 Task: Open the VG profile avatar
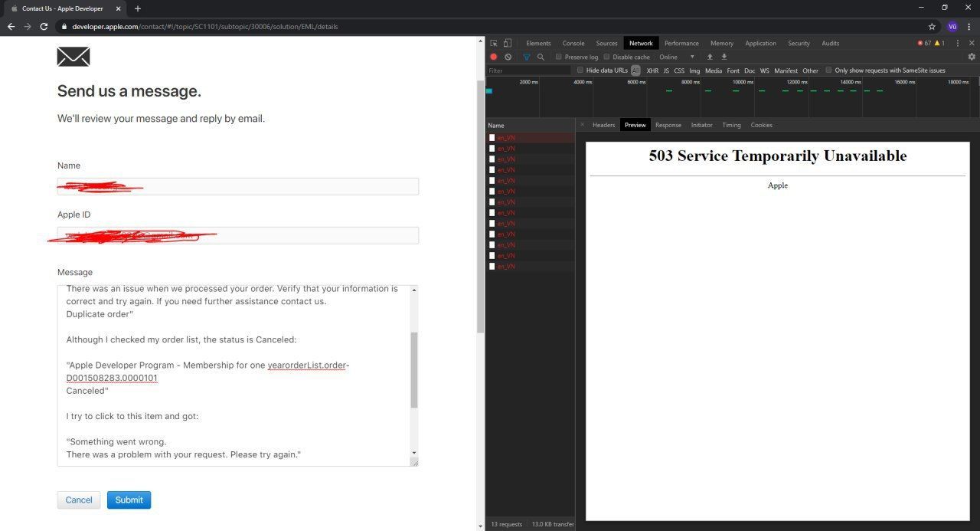pyautogui.click(x=952, y=26)
